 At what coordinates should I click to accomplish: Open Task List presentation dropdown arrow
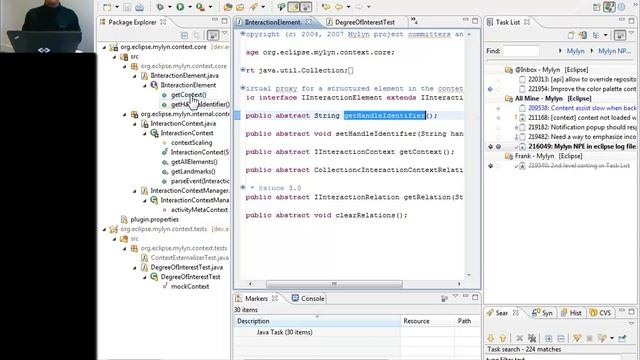click(x=605, y=36)
